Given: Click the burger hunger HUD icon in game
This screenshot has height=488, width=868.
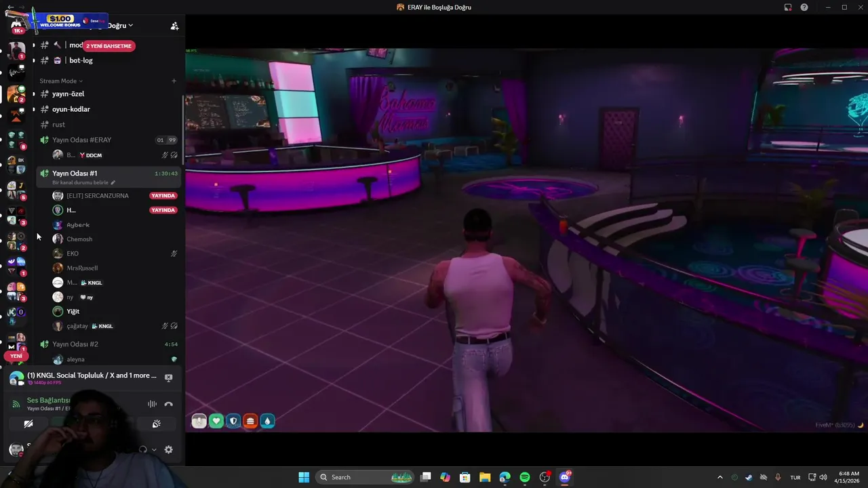Looking at the screenshot, I should 250,421.
